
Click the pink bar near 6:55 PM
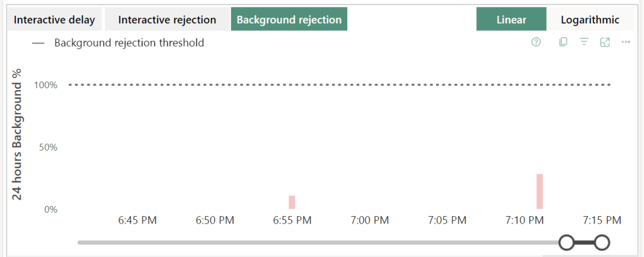[x=292, y=202]
